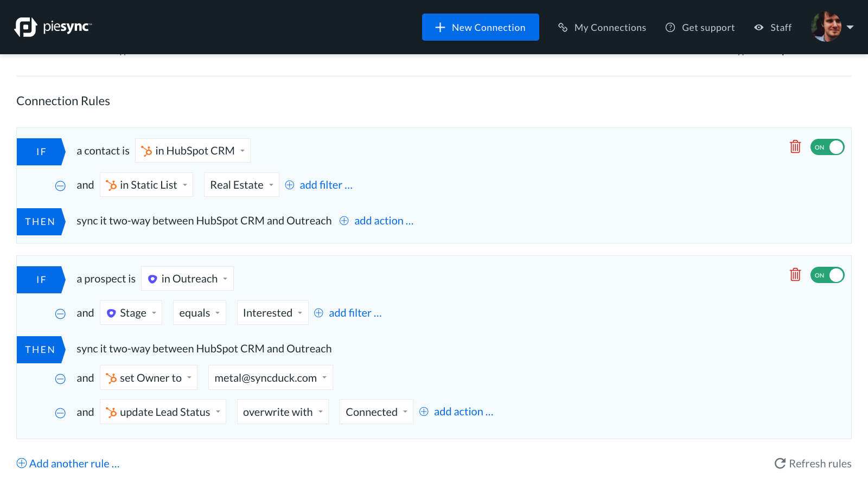Image resolution: width=868 pixels, height=488 pixels.
Task: Click Add another rule link
Action: (68, 464)
